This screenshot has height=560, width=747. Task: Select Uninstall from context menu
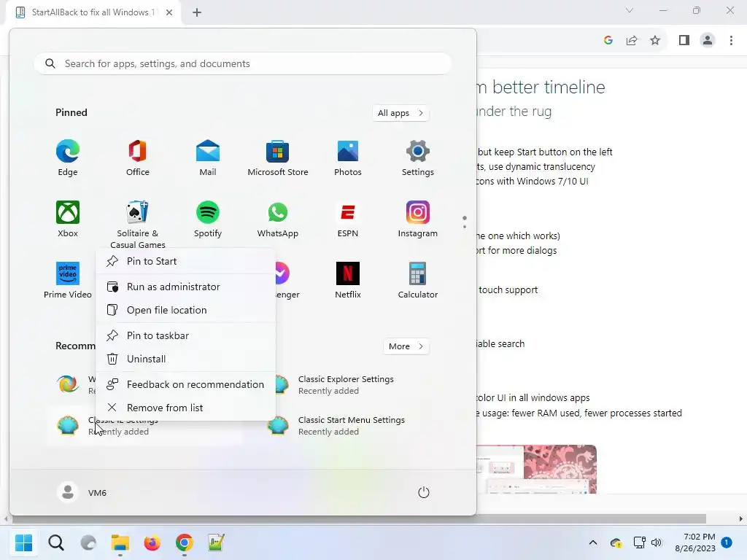point(186,359)
